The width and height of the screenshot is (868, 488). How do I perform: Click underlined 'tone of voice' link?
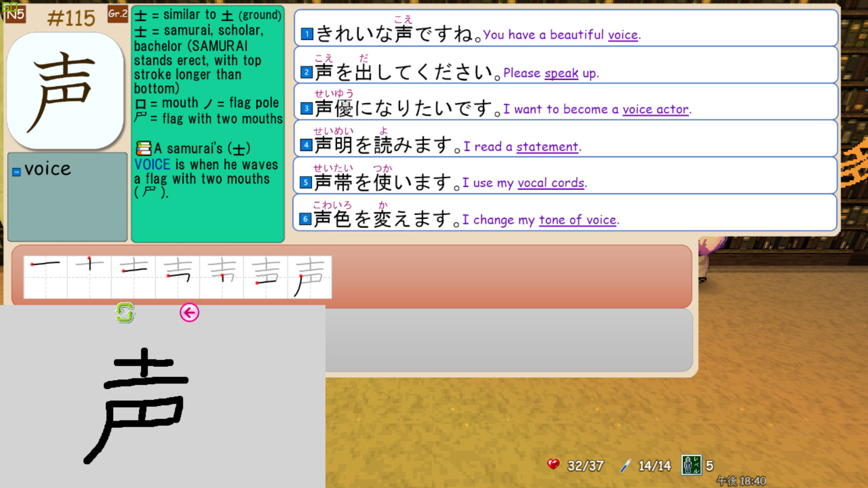577,220
